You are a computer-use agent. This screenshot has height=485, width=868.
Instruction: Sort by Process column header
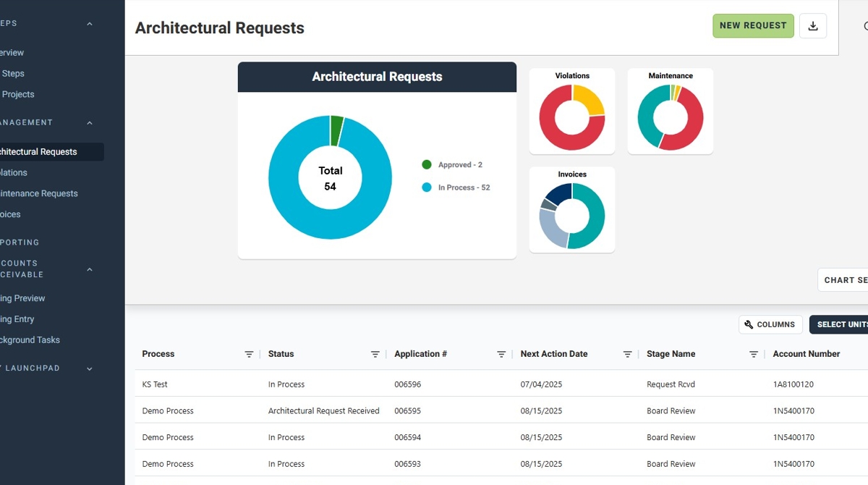coord(158,355)
